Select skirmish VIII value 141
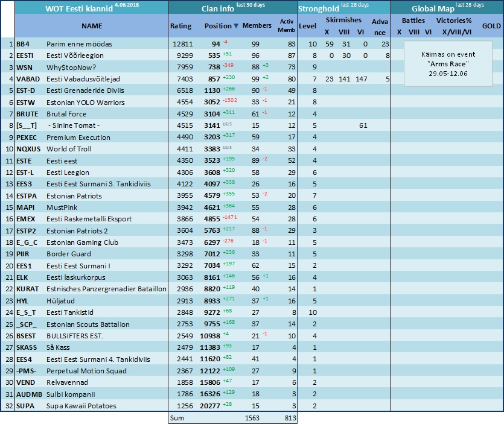504x424 pixels. (344, 79)
